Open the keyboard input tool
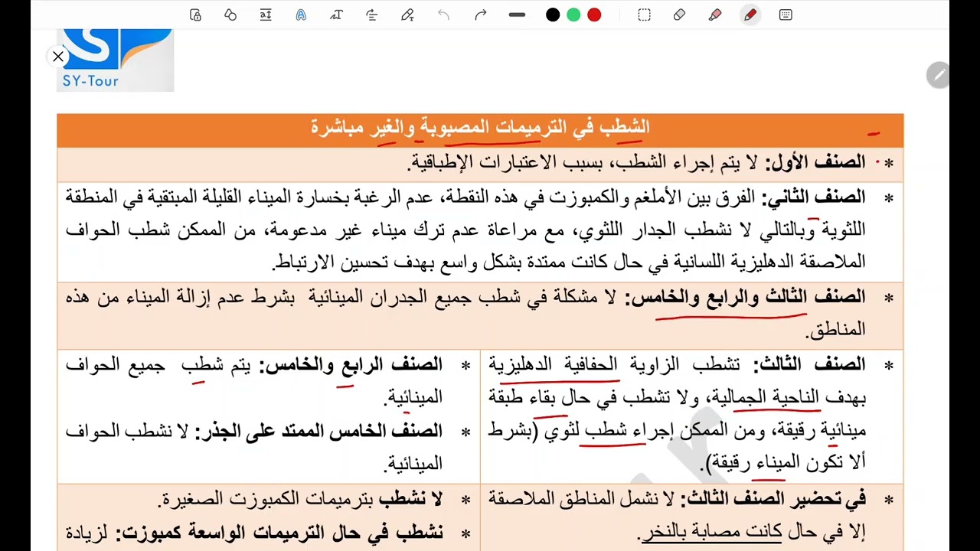This screenshot has width=980, height=551. coord(786,15)
